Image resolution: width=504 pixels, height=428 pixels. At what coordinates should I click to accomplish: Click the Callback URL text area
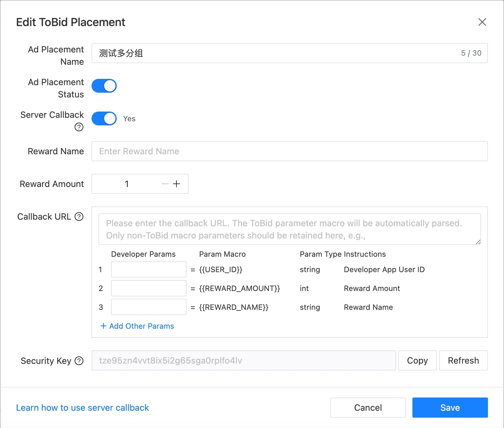289,229
